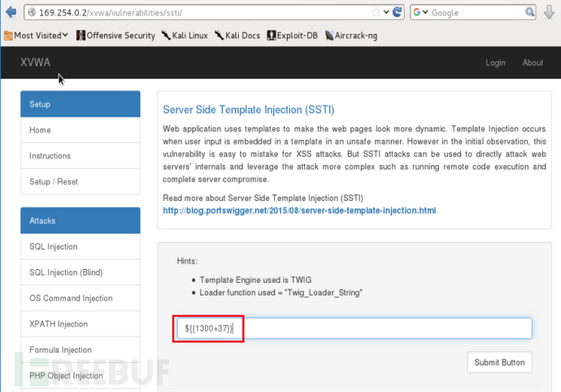The image size is (561, 392).
Task: Open the URL history dropdown arrow
Action: pyautogui.click(x=385, y=13)
